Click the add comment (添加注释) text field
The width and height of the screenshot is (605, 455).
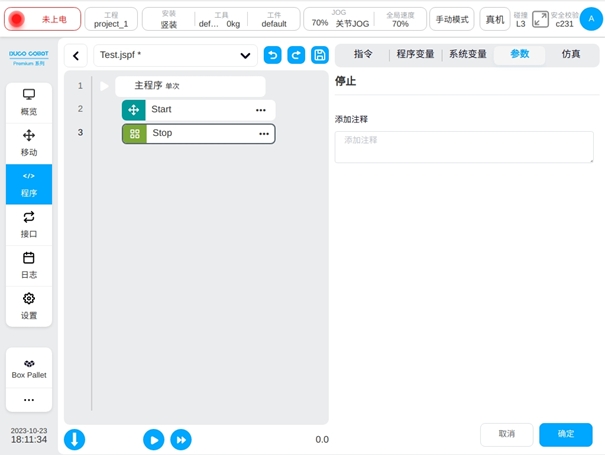click(464, 147)
